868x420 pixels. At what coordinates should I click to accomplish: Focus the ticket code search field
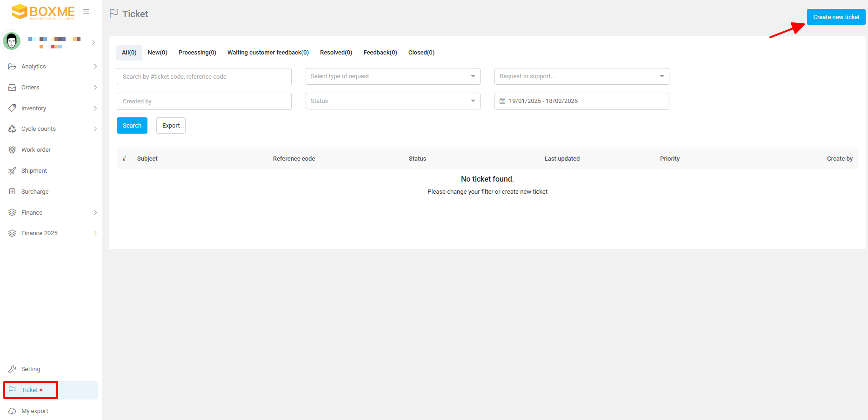click(x=204, y=77)
